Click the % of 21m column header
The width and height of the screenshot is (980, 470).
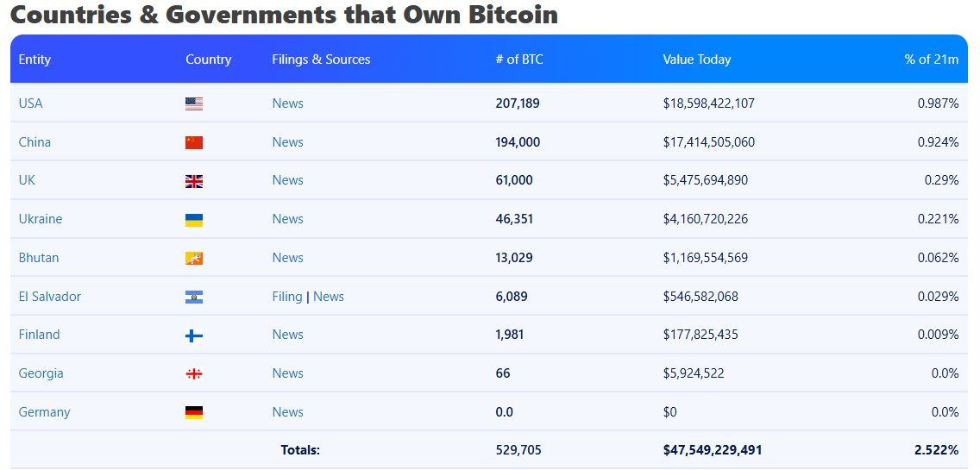(931, 60)
